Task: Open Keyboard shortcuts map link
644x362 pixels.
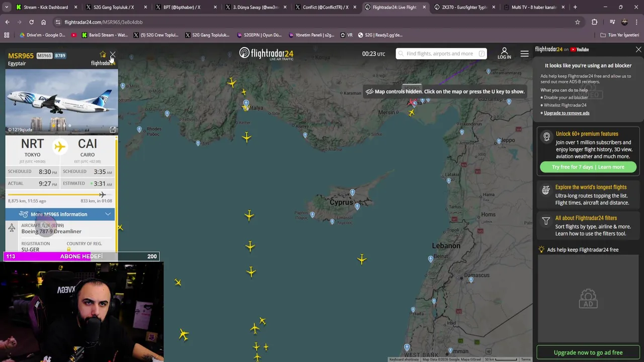Action: (404, 359)
